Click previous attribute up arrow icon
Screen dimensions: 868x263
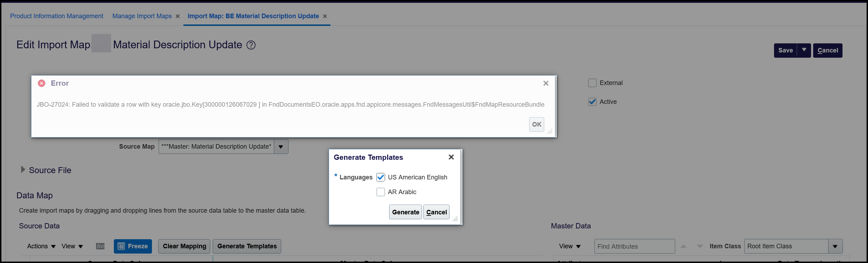tap(684, 246)
